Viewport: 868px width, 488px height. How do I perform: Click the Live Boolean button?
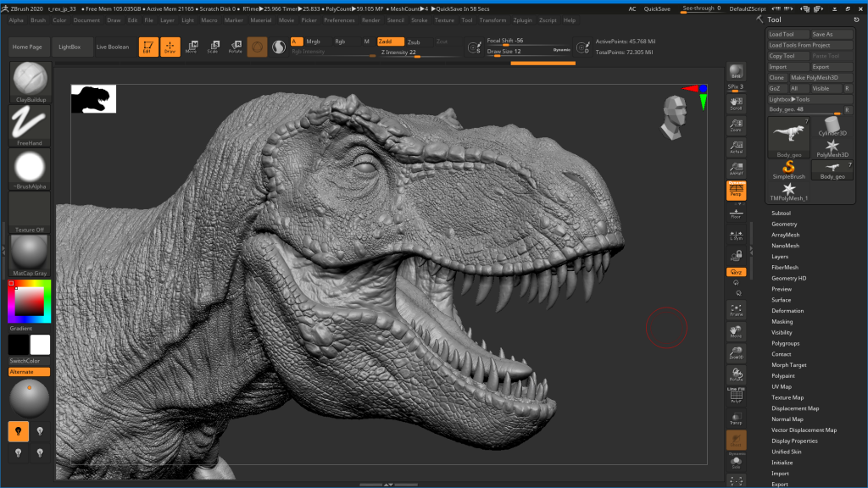(113, 47)
